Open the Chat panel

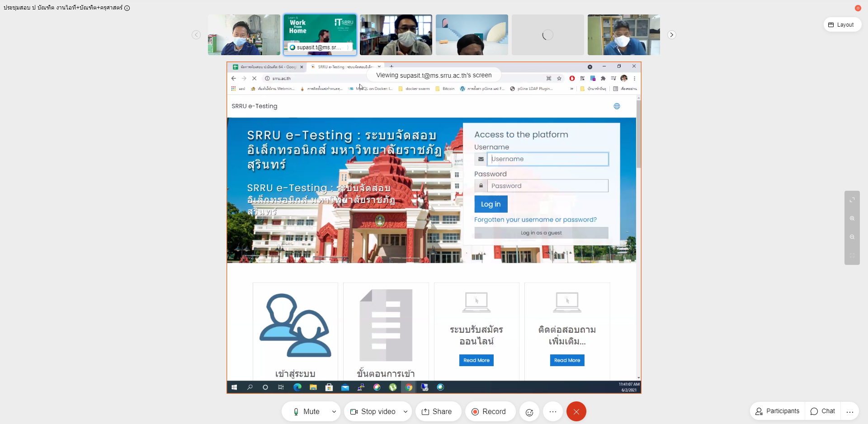click(x=823, y=411)
